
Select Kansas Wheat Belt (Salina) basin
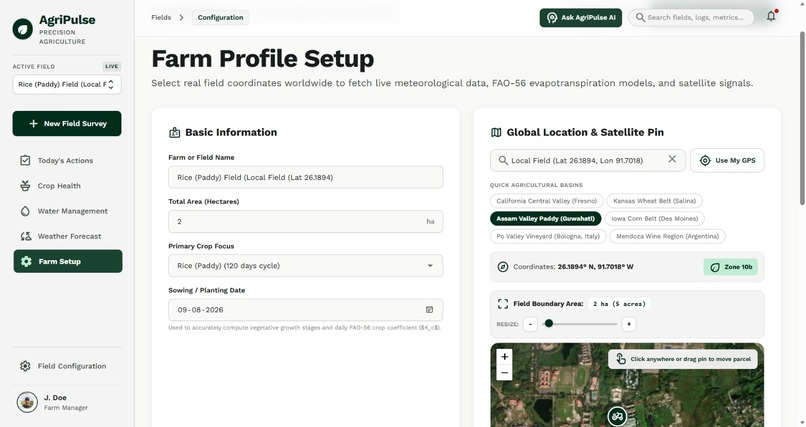pyautogui.click(x=654, y=201)
